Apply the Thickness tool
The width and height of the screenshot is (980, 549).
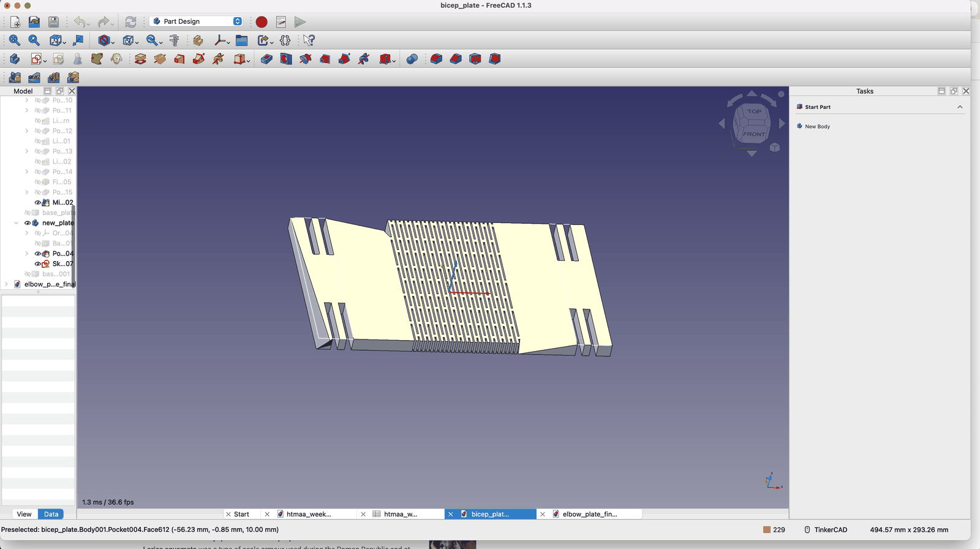coord(495,59)
